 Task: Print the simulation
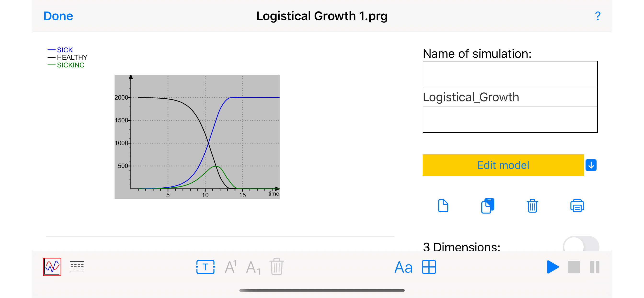(x=577, y=206)
